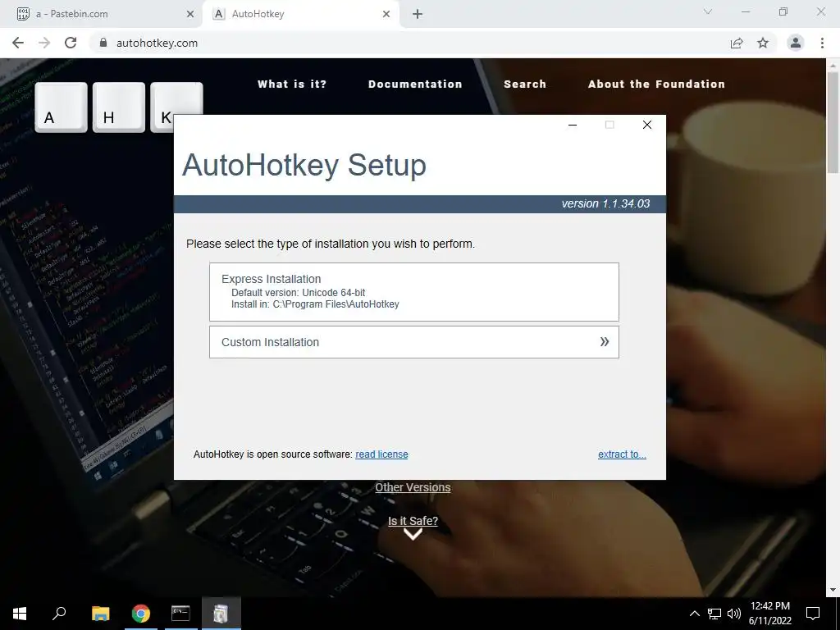Click down chevron below Is it Safe?

pyautogui.click(x=413, y=534)
